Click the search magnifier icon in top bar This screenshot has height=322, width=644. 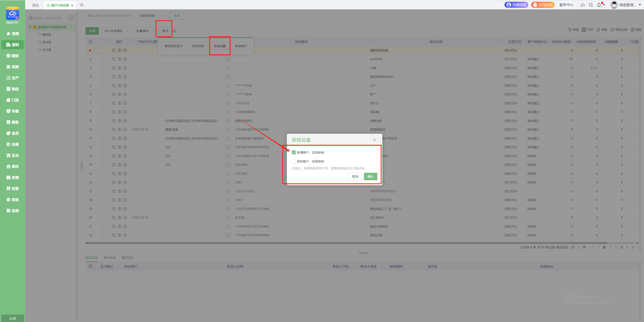click(591, 5)
